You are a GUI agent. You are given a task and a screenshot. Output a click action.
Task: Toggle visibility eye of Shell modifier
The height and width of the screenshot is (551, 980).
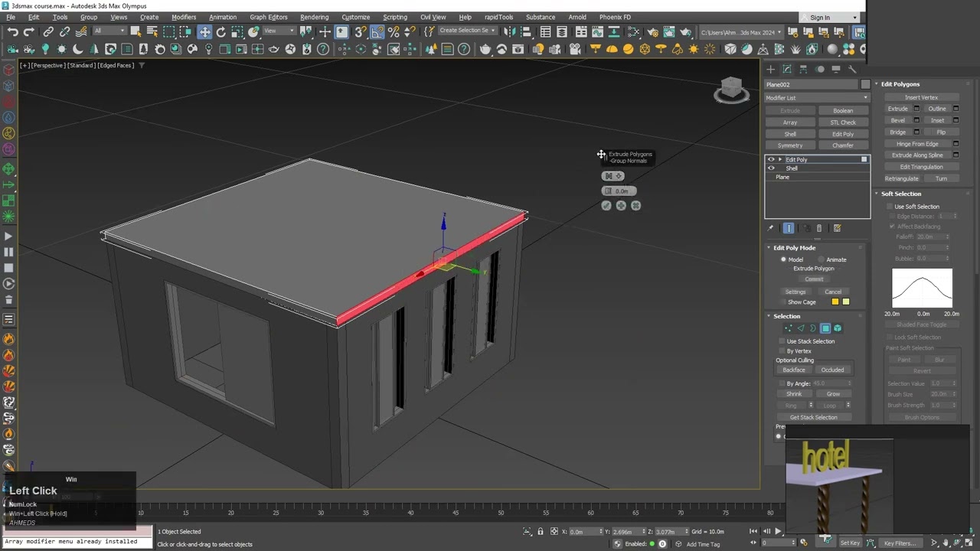tap(771, 168)
